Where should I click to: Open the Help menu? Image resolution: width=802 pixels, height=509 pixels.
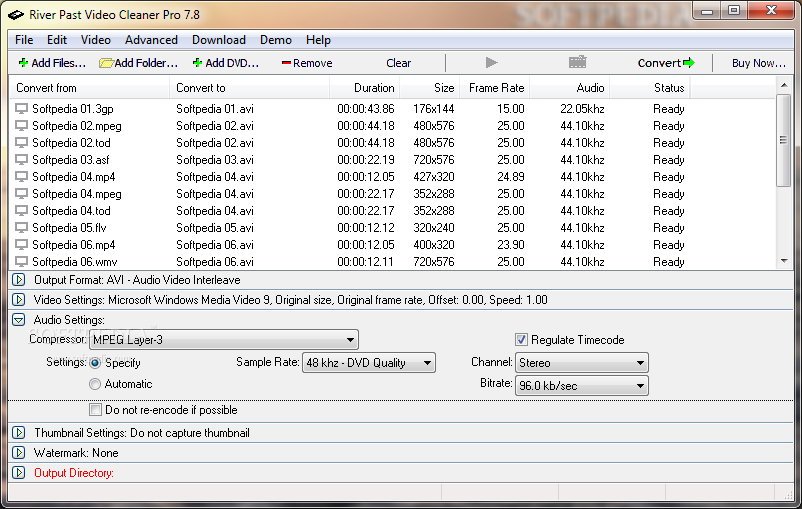point(318,40)
